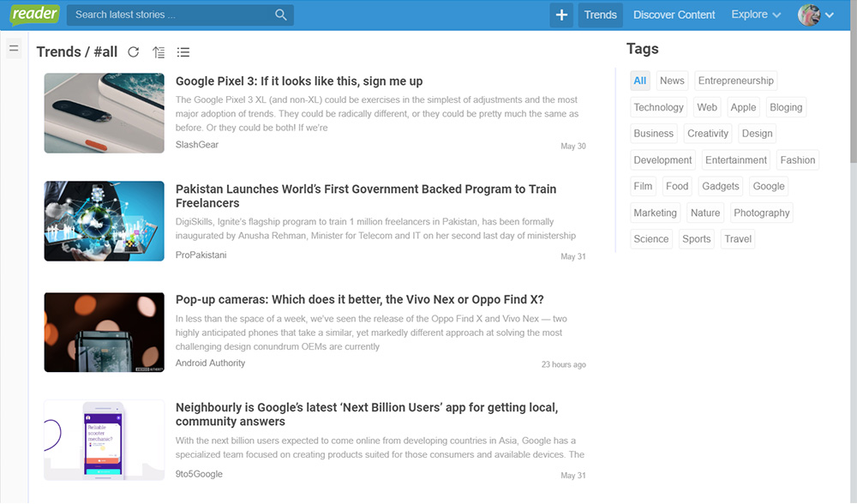857x504 pixels.
Task: Select the Creativity tag
Action: [708, 134]
